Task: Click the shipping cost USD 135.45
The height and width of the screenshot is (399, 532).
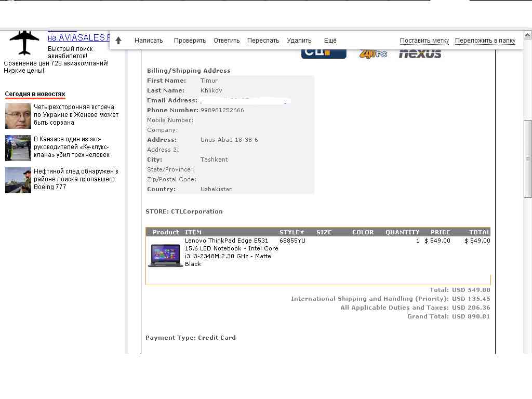Action: [471, 299]
